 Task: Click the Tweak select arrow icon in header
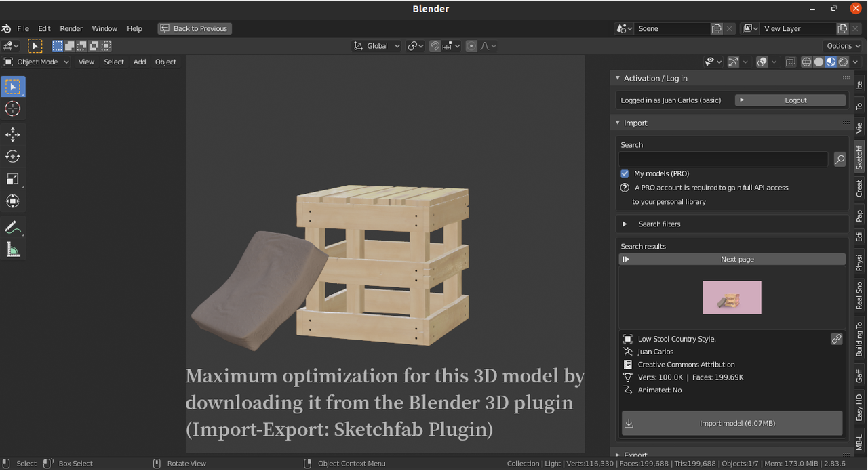[x=35, y=46]
